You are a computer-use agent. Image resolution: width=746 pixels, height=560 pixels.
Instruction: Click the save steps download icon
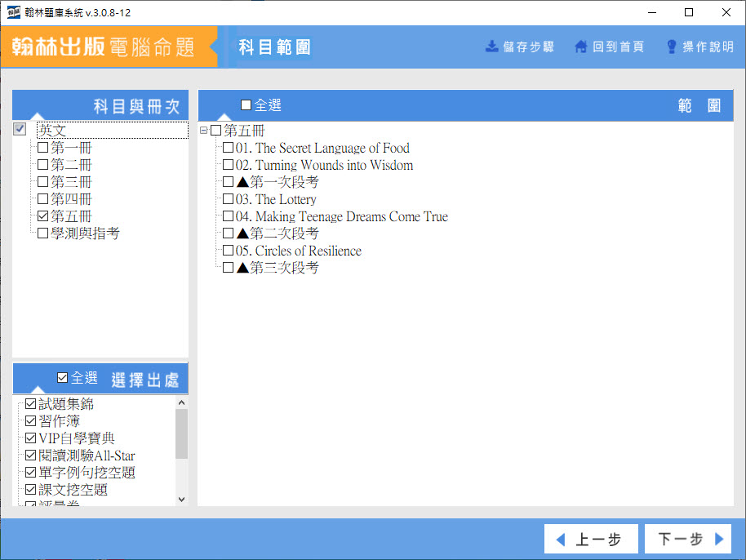click(491, 47)
